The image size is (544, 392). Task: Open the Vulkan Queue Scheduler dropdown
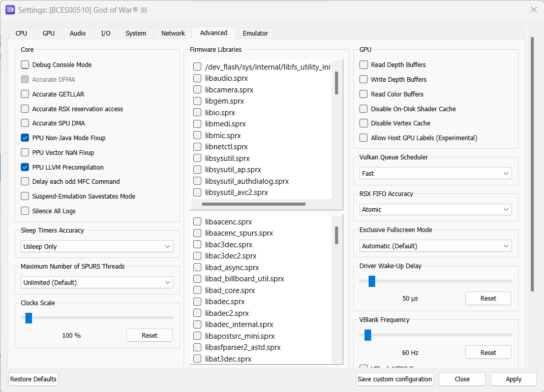pos(435,173)
